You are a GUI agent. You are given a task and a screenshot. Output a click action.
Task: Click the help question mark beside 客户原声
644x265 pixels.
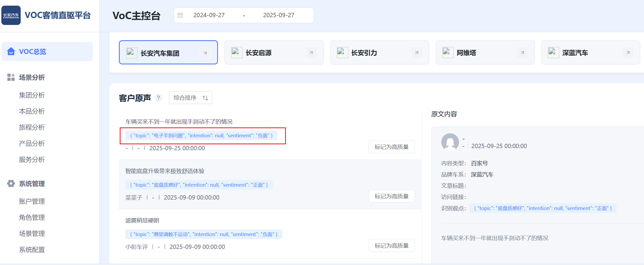[158, 98]
